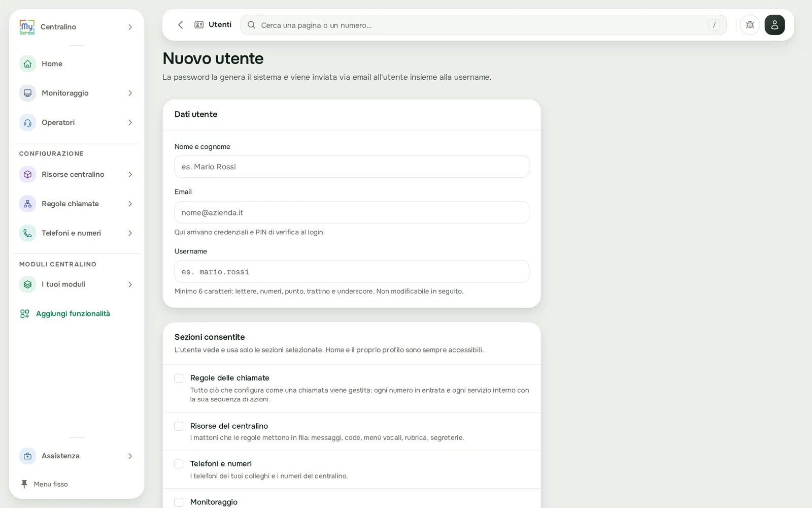
Task: Expand the Assistenza sidebar chevron
Action: (130, 456)
